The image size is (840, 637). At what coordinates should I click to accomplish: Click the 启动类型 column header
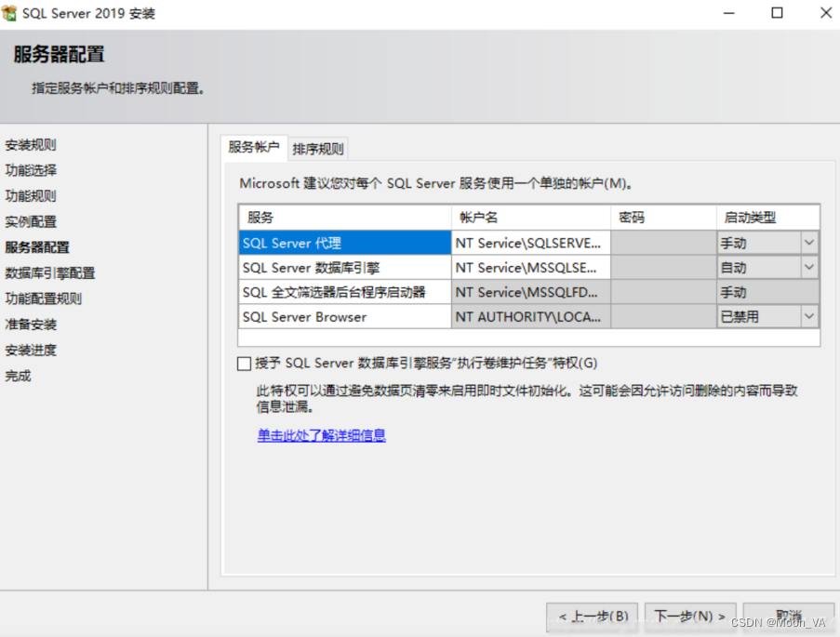767,218
